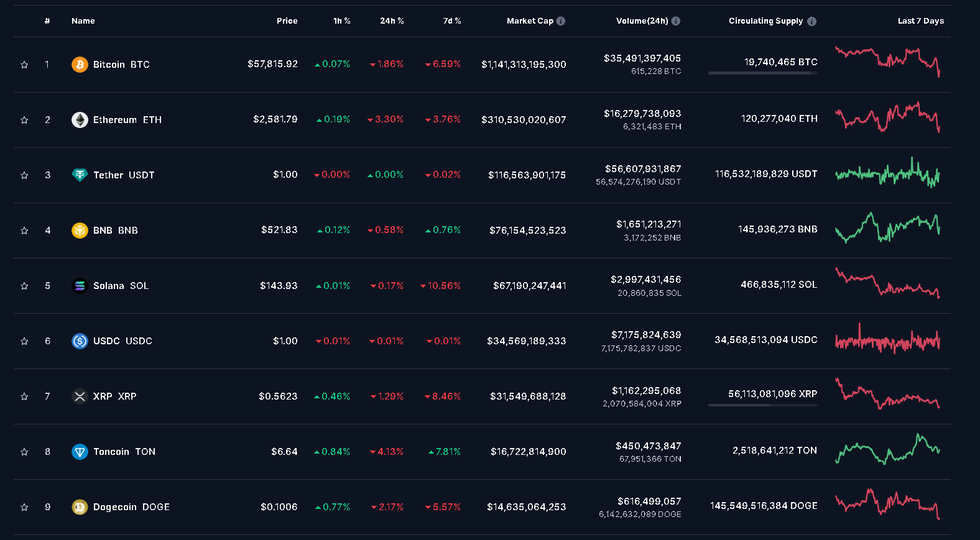
Task: Sort by 7d % column header
Action: [452, 21]
